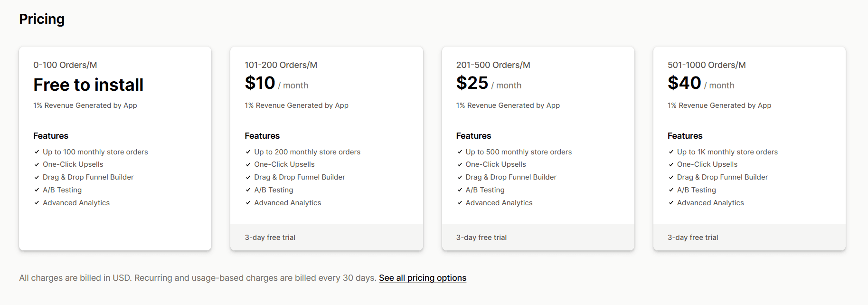Click checkmark next to "One-Click Upsells" in free plan

[x=37, y=164]
